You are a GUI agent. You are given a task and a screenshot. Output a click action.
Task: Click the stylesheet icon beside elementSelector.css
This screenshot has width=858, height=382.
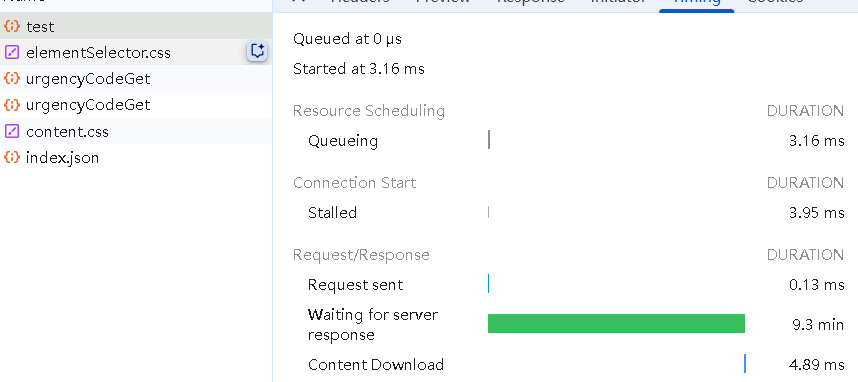(x=11, y=53)
